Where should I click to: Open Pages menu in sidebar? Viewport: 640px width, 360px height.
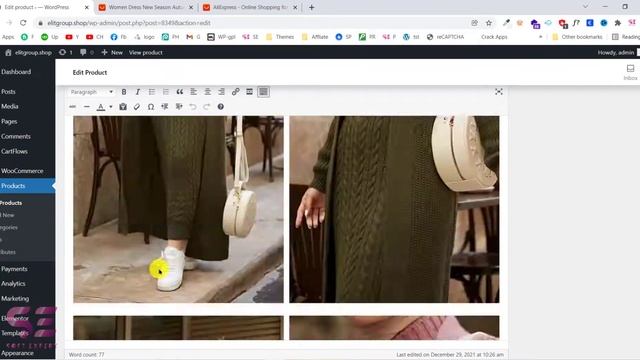(9, 122)
